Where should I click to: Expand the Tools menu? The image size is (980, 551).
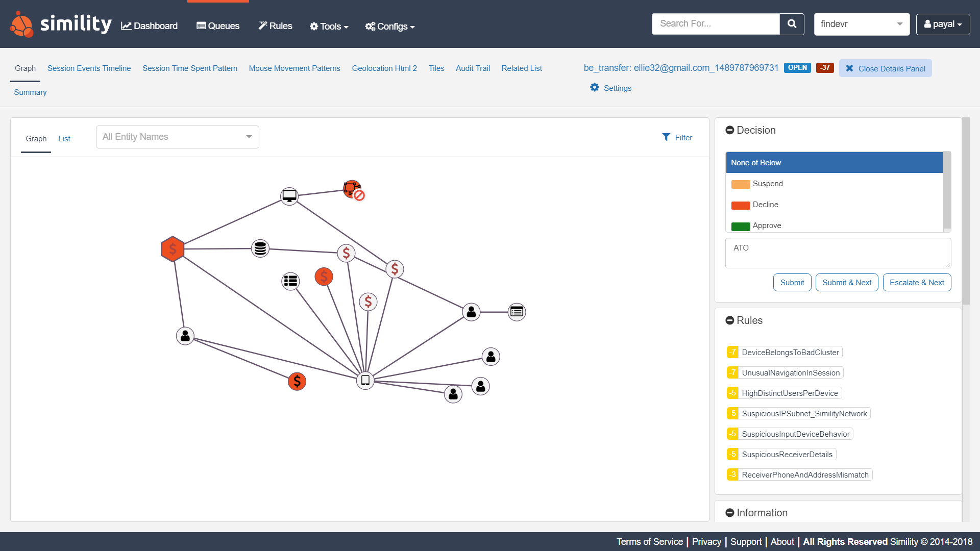tap(329, 26)
